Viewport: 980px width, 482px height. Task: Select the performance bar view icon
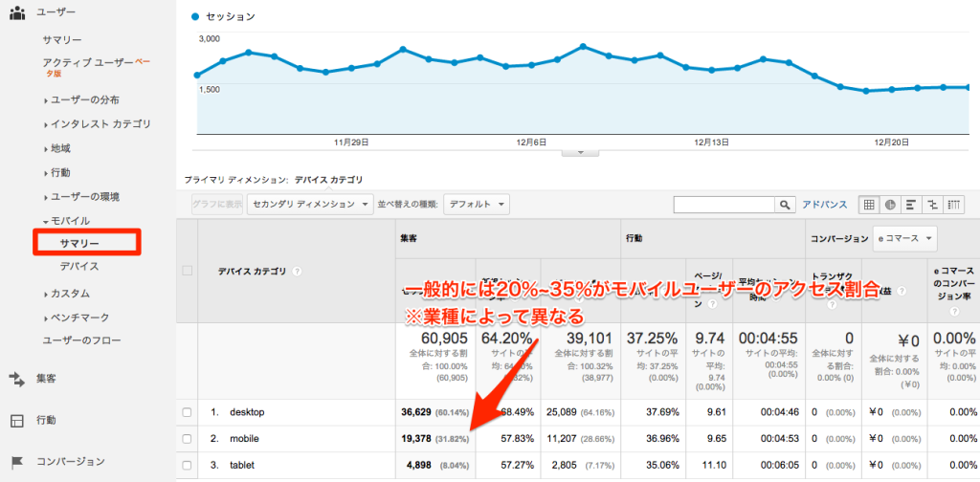tap(911, 204)
